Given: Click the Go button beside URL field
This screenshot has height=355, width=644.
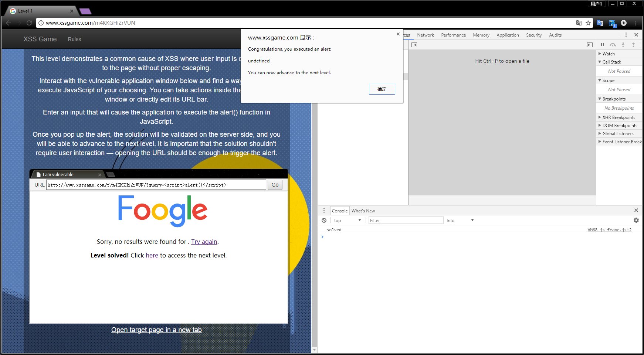Looking at the screenshot, I should coord(275,185).
